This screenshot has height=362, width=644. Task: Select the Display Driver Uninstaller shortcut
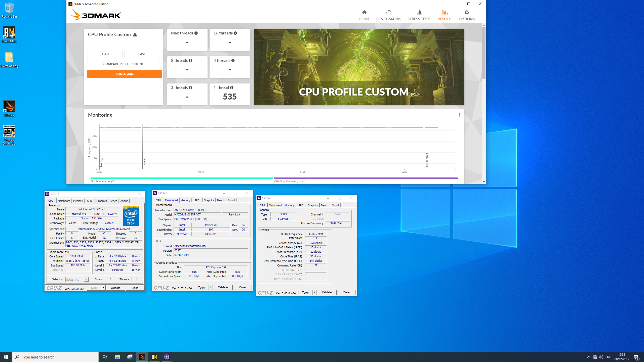(9, 135)
